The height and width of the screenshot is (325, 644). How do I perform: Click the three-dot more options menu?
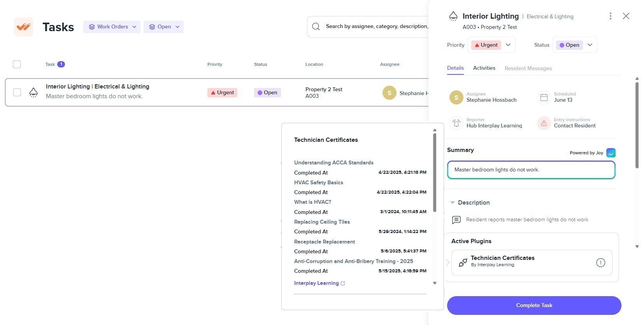(610, 16)
